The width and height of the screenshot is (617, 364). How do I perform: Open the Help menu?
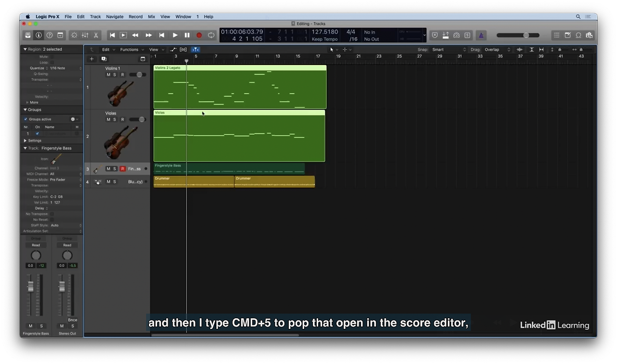208,17
